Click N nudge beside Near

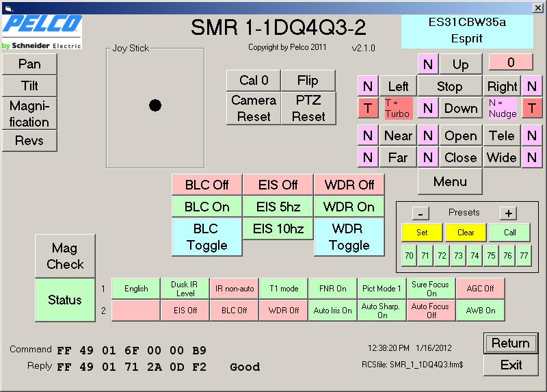(368, 135)
